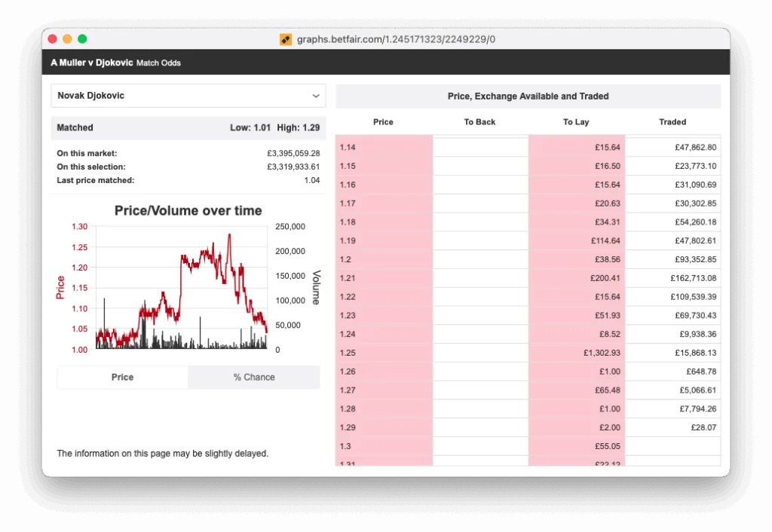Click Traded value £31,090.69
This screenshot has width=772, height=532.
point(696,185)
